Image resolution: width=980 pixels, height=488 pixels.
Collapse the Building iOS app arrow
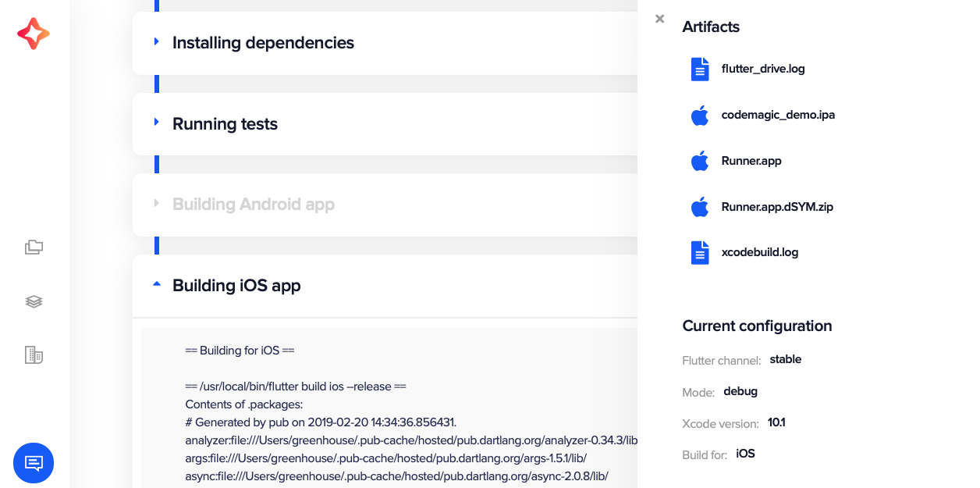[157, 284]
